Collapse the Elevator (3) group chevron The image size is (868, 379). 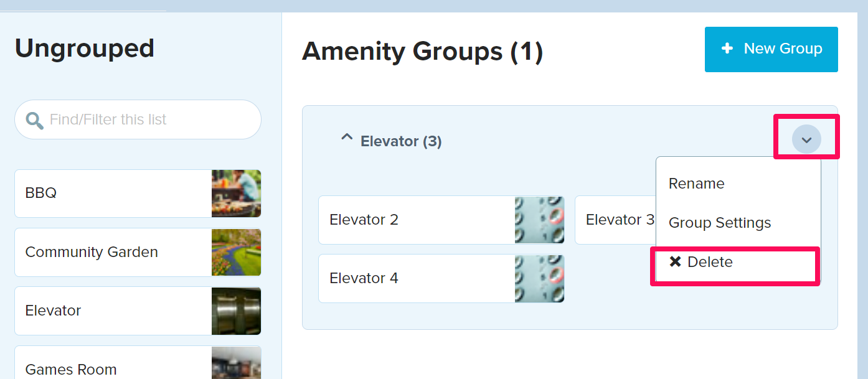[347, 138]
